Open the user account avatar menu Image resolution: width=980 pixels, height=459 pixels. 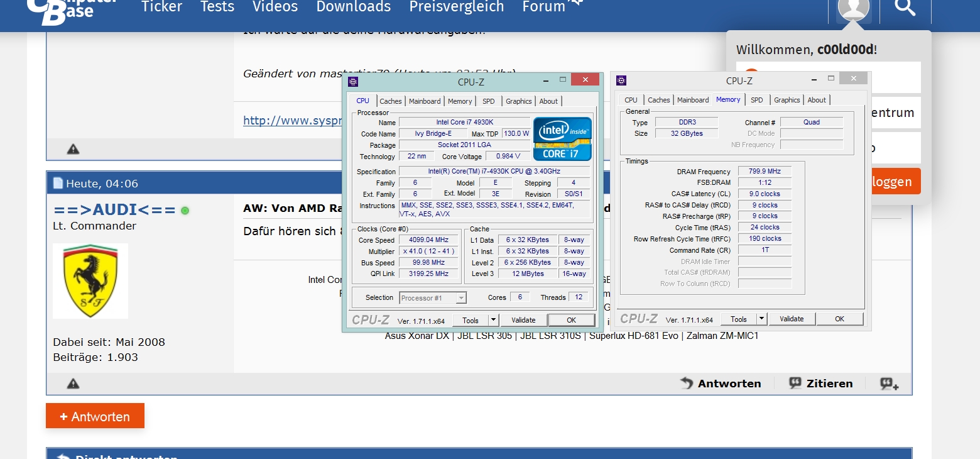pos(854,9)
